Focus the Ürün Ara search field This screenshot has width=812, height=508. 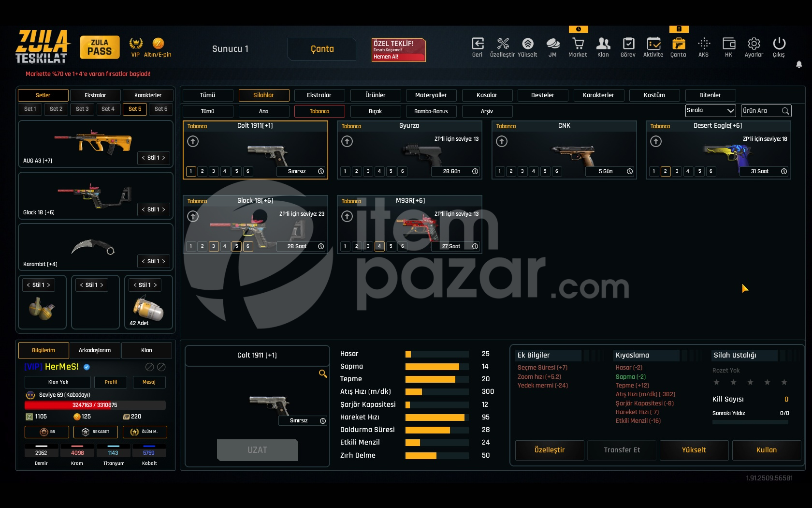tap(766, 111)
